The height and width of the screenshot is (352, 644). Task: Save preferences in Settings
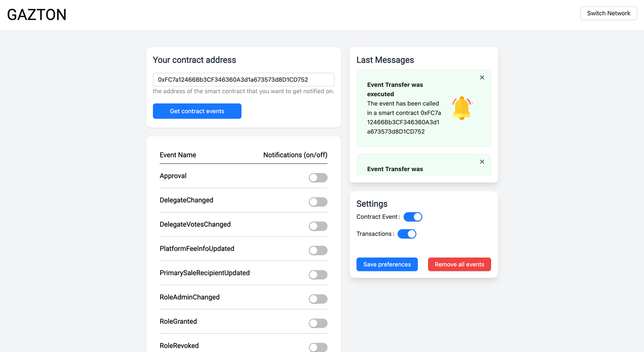(387, 265)
